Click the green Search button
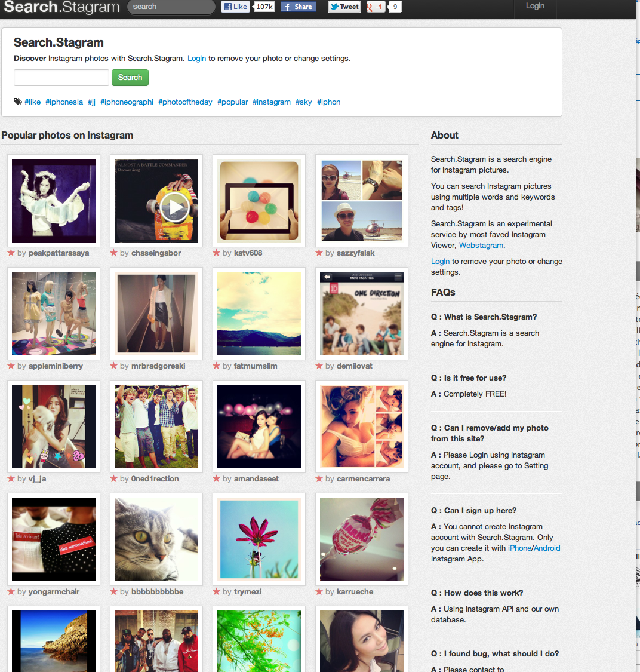The width and height of the screenshot is (640, 672). (130, 78)
